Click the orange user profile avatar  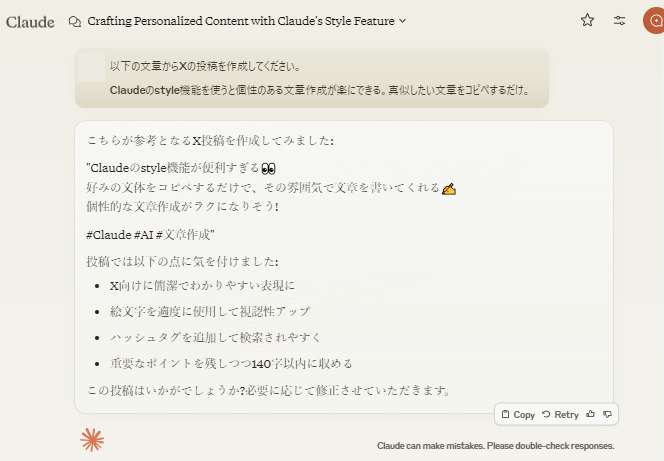[654, 20]
